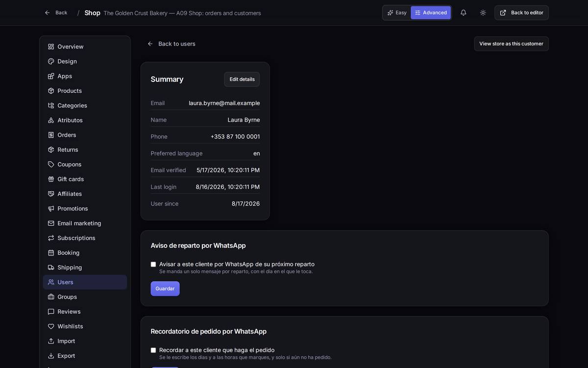Click the Overview grid icon in sidebar
The width and height of the screenshot is (588, 368).
pyautogui.click(x=51, y=47)
